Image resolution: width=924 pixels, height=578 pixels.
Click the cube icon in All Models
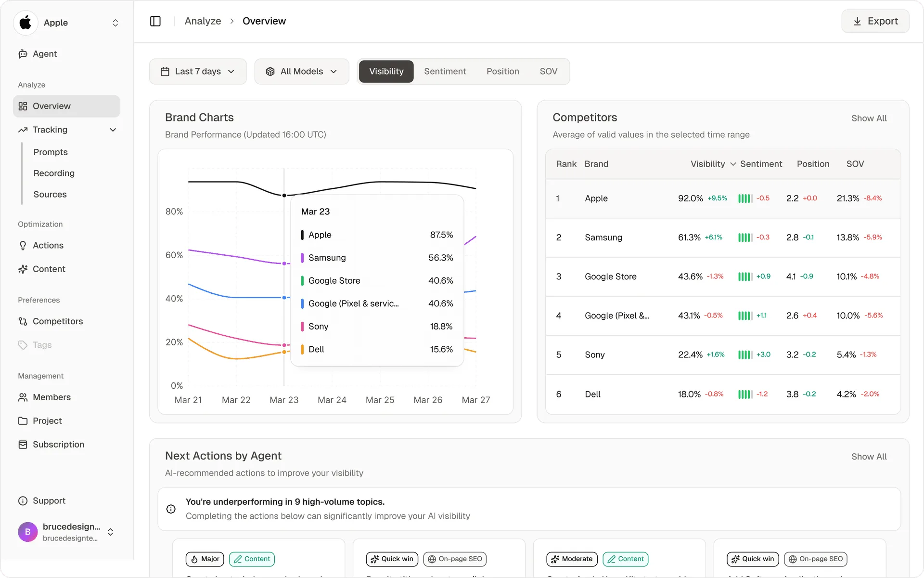270,72
